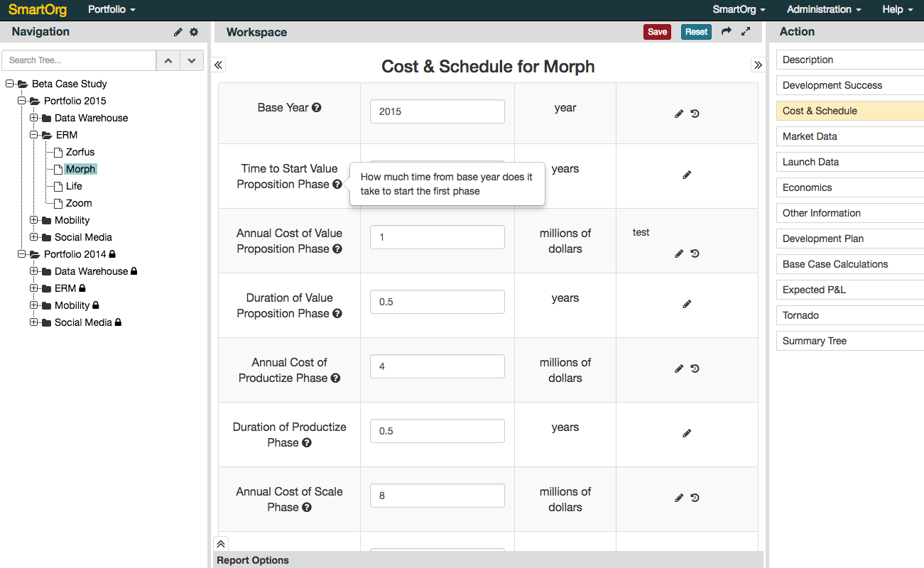Open the Navigation settings gear icon

pos(194,32)
